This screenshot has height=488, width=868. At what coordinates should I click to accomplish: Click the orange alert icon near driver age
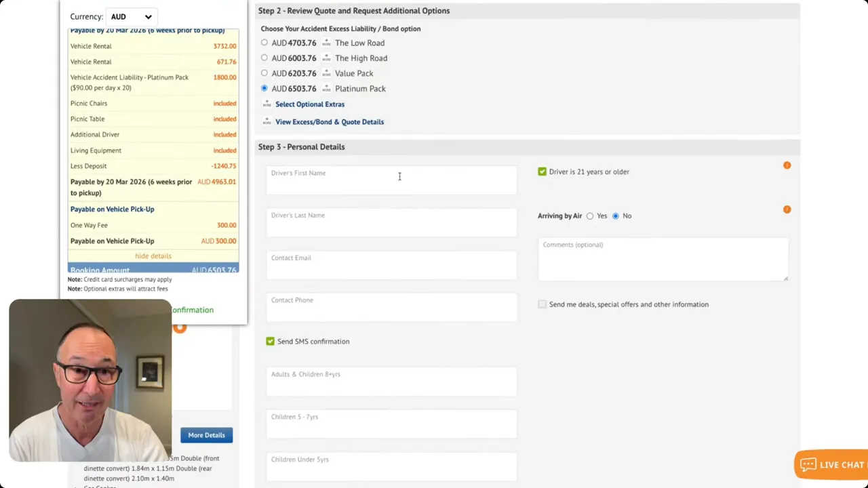[x=787, y=165]
